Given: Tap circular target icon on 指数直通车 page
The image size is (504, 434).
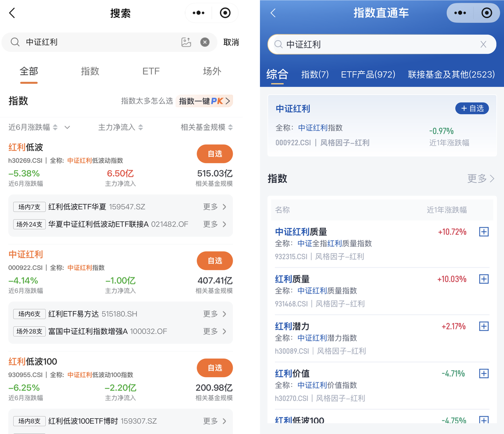Looking at the screenshot, I should [x=487, y=13].
